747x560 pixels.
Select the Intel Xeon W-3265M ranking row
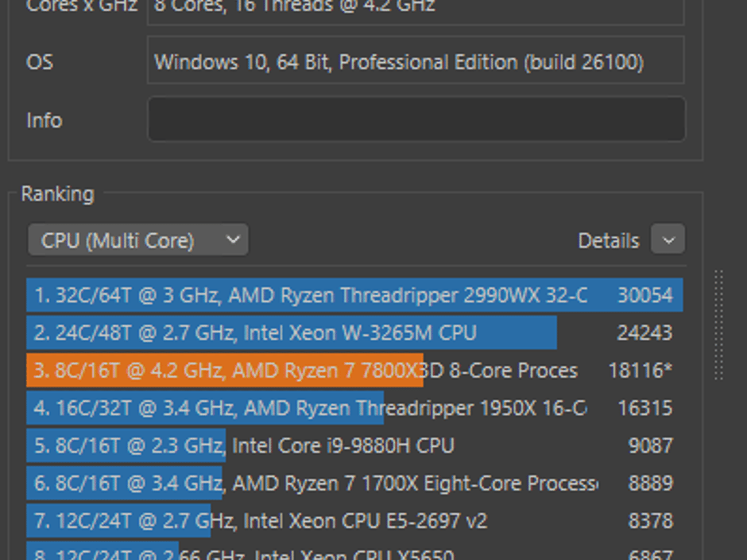pos(355,332)
